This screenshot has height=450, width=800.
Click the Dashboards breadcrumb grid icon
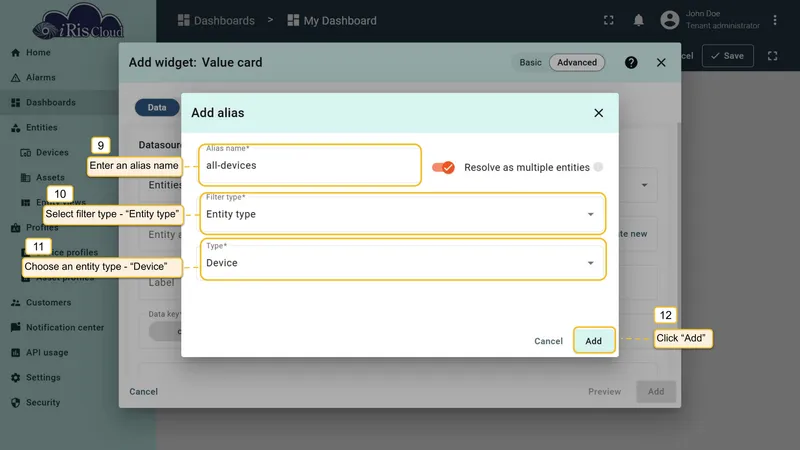[x=183, y=20]
